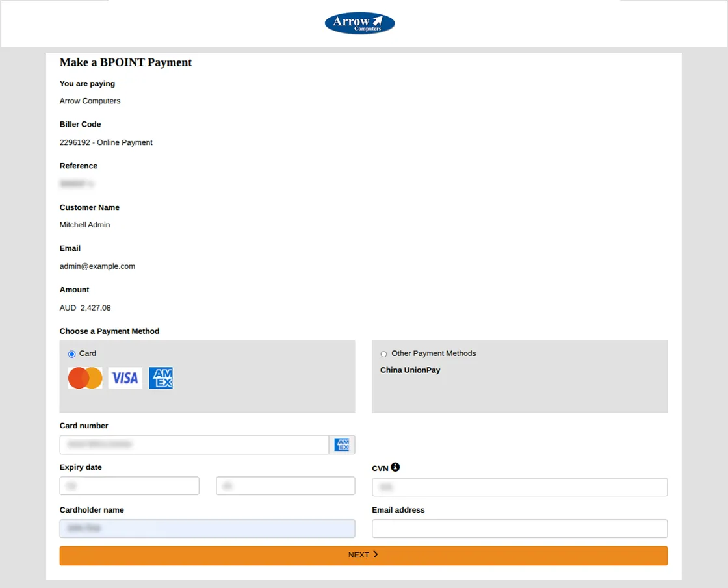Click the 'Card' option label
728x588 pixels.
point(87,353)
